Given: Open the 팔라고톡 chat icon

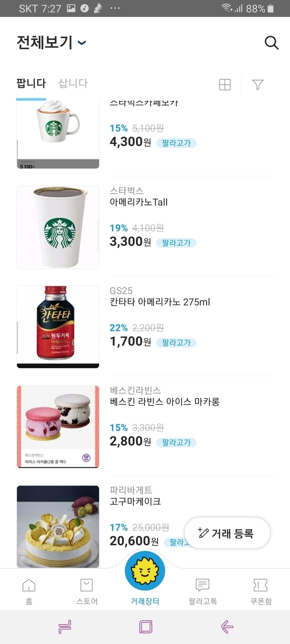Looking at the screenshot, I should click(203, 591).
